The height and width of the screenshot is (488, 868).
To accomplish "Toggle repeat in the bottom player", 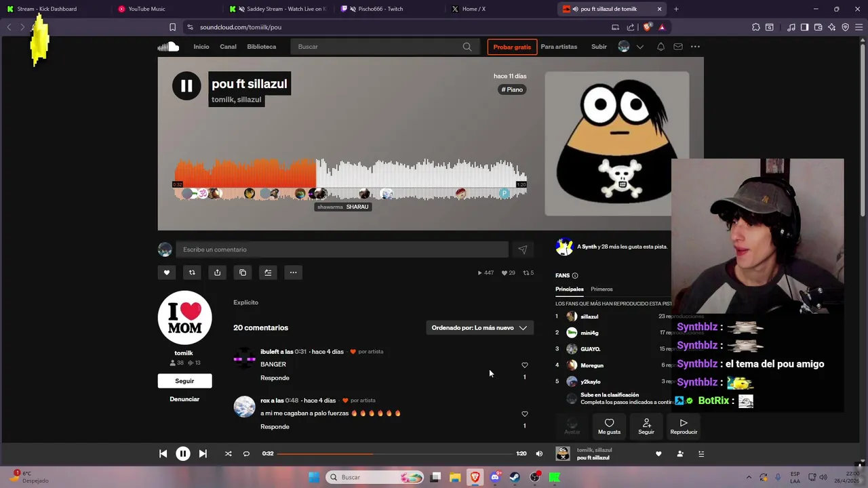I will click(246, 453).
